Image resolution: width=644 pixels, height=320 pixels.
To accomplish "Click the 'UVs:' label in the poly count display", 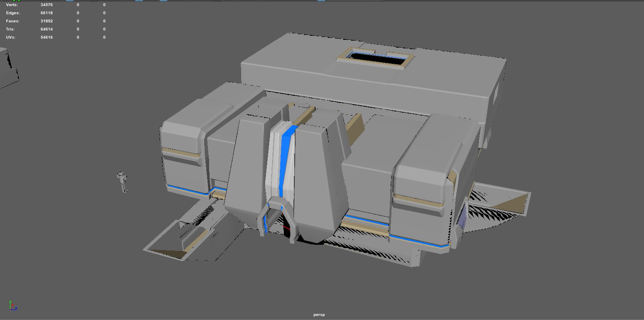I will (11, 37).
